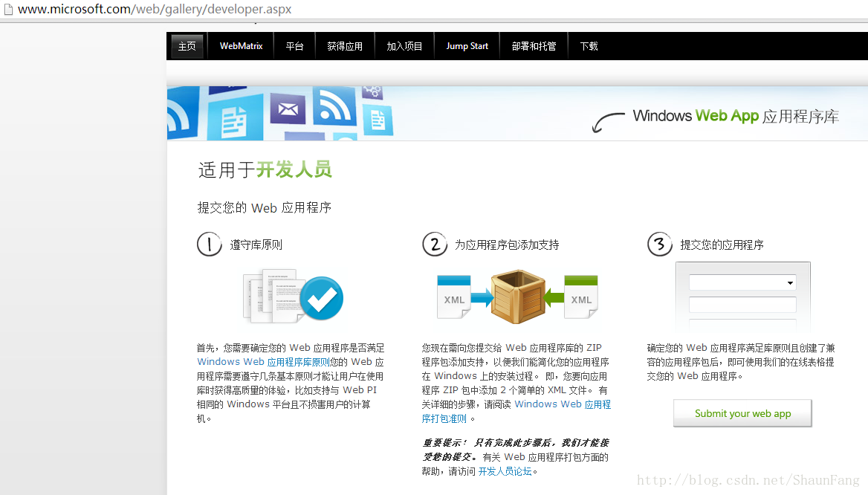Click the blue XML file icon
This screenshot has height=495, width=868.
coord(454,297)
